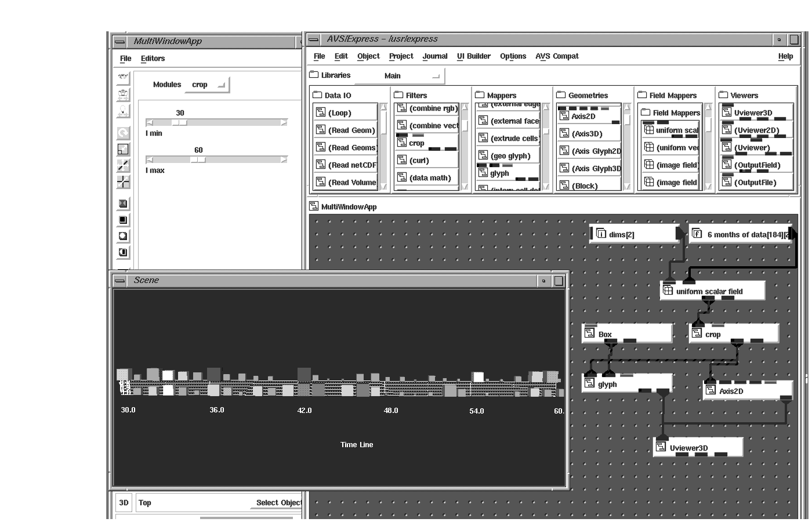This screenshot has height=522, width=812.
Task: Click the Uviewer3D module icon on canvas
Action: point(661,447)
